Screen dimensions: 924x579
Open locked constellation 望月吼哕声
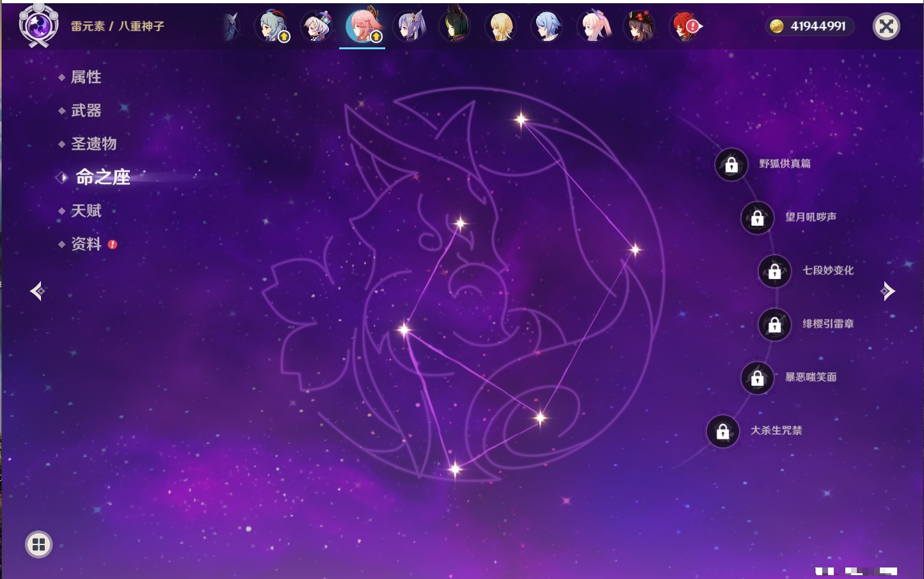[758, 218]
